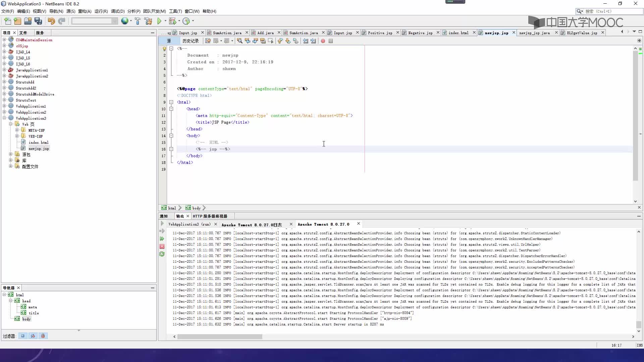Image resolution: width=644 pixels, height=362 pixels.
Task: Switch editor to 历史记录 (History) view
Action: pyautogui.click(x=191, y=41)
